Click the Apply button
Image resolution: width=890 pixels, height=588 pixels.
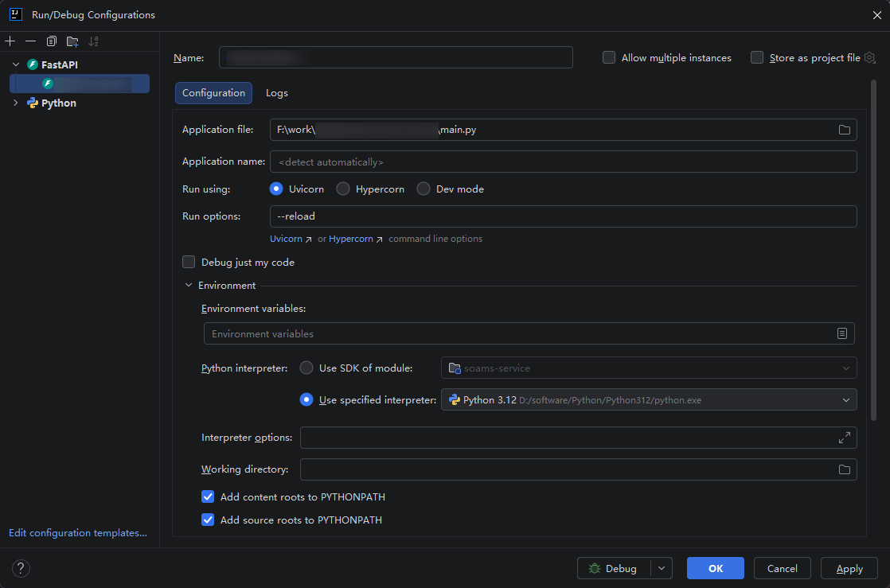(x=849, y=568)
